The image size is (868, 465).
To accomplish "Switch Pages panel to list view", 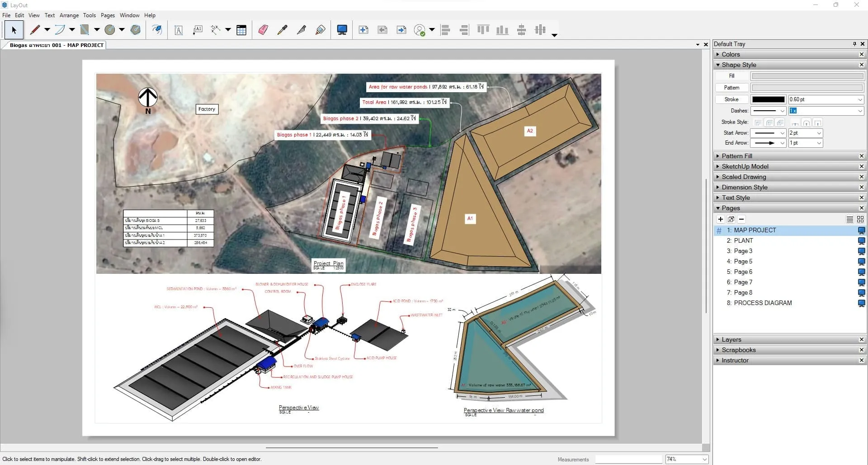I will (x=850, y=219).
